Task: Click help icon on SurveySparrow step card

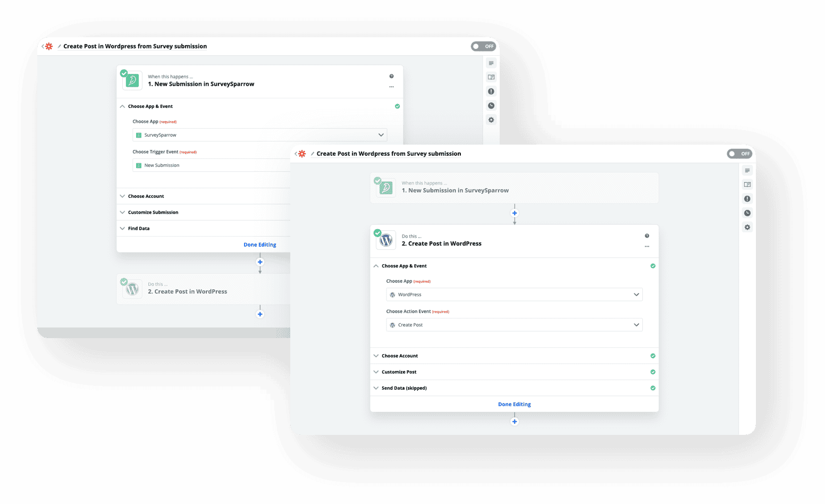Action: 392,76
